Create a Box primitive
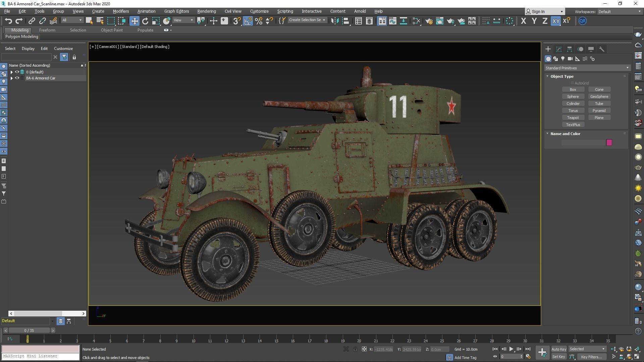Viewport: 644px width, 362px height. pyautogui.click(x=573, y=89)
